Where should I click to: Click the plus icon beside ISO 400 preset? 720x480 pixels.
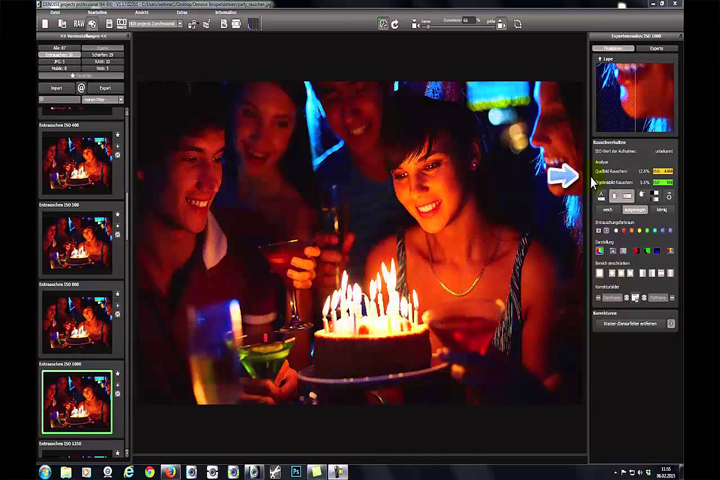pyautogui.click(x=118, y=146)
